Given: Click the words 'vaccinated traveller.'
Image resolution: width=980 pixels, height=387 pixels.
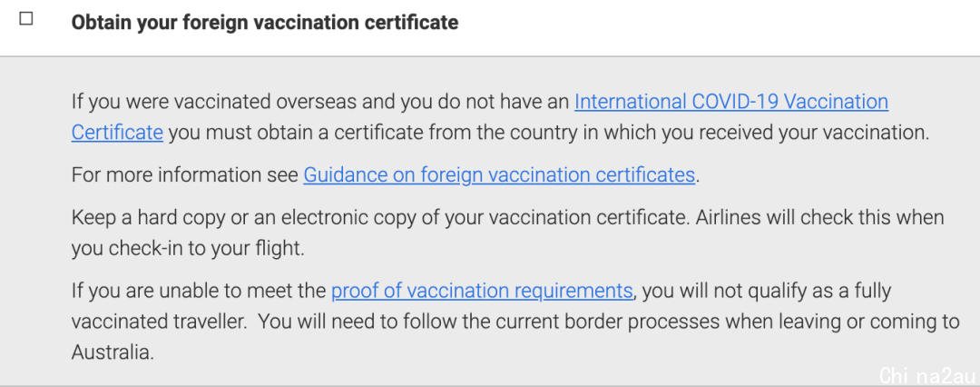Looking at the screenshot, I should click(159, 322).
